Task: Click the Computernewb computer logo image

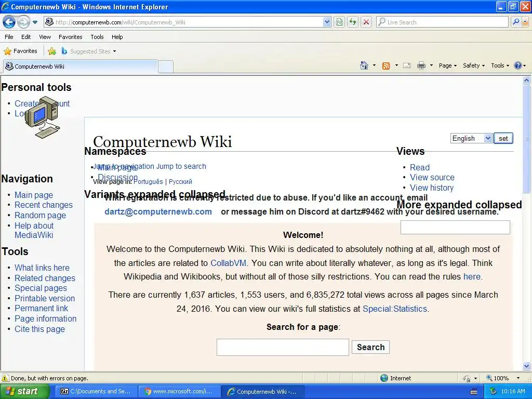Action: point(43,117)
